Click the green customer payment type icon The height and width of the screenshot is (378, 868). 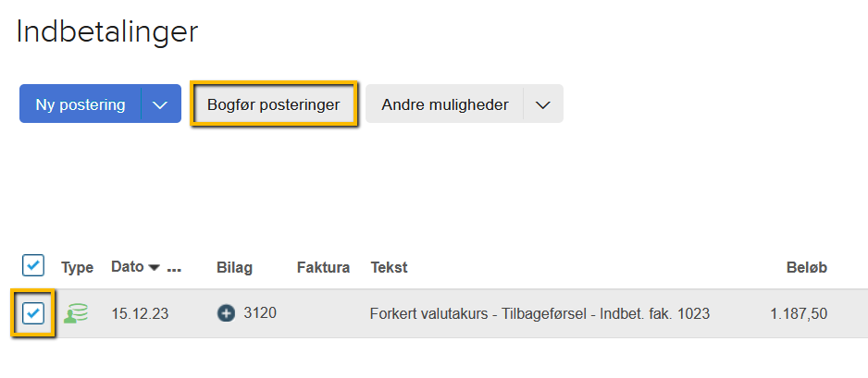(77, 314)
